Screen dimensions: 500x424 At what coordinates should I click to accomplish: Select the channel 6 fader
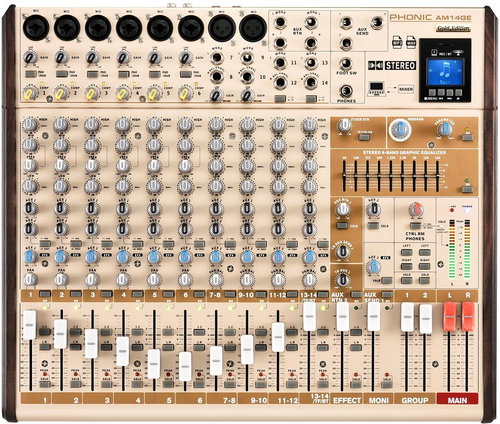coord(185,366)
